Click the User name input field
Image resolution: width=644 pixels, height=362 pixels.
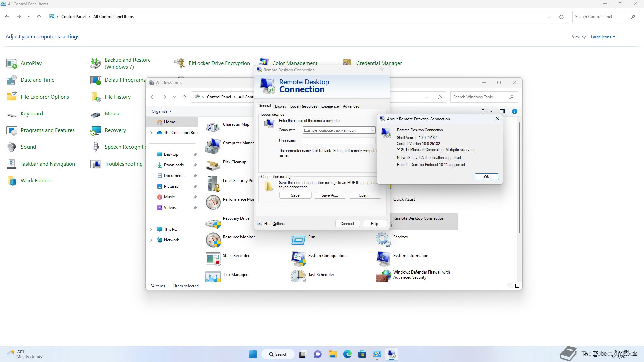(339, 141)
